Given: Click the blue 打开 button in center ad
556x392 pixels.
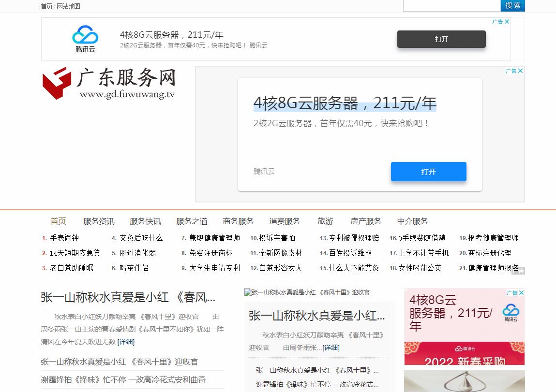Looking at the screenshot, I should pos(428,172).
